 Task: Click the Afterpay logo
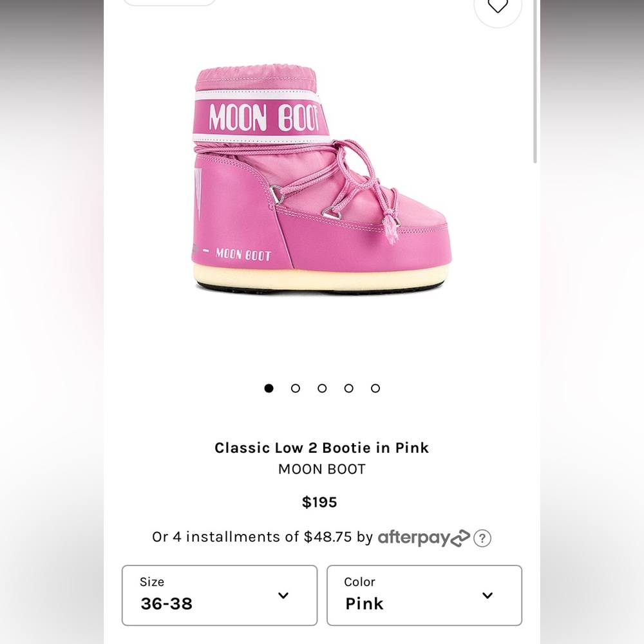click(x=415, y=537)
